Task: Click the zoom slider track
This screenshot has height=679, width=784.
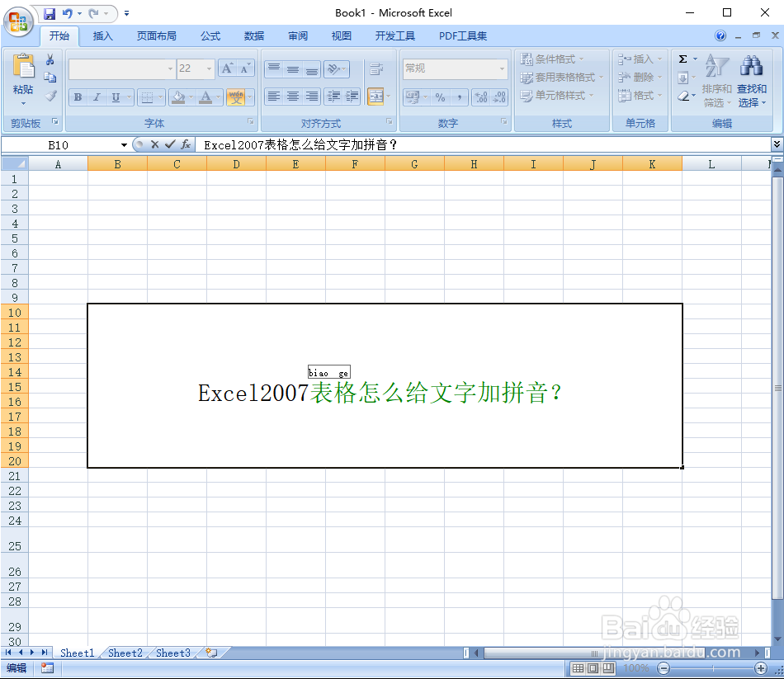Action: 712,668
